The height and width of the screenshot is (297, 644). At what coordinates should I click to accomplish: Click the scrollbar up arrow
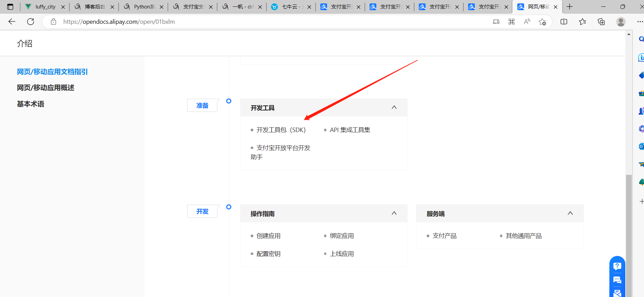[629, 34]
